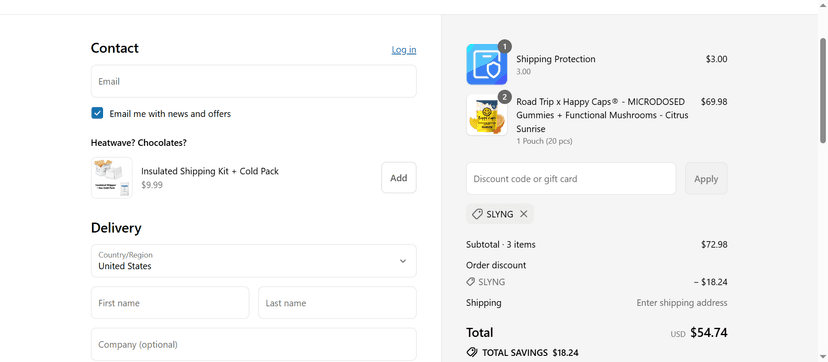Click the quantity badge on Happy Caps gummies

point(505,97)
